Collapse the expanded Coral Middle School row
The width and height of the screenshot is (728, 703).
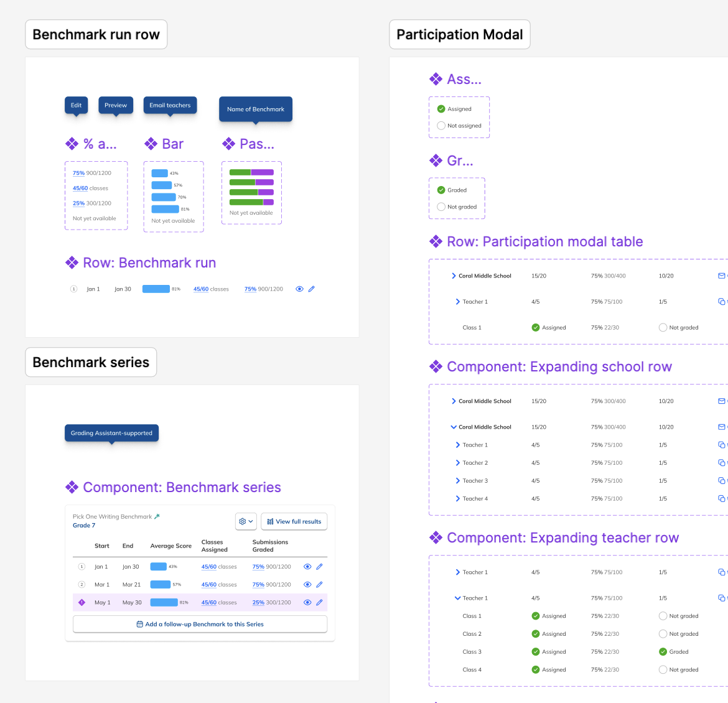[454, 427]
